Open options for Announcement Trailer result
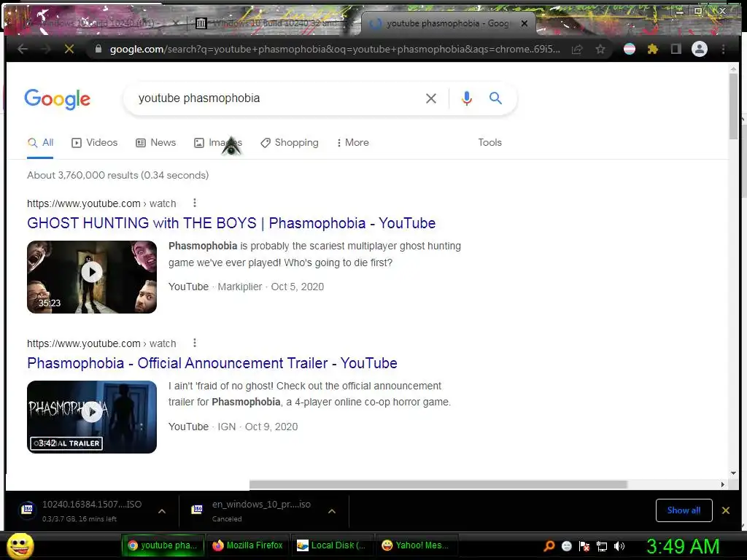This screenshot has height=560, width=747. point(194,343)
